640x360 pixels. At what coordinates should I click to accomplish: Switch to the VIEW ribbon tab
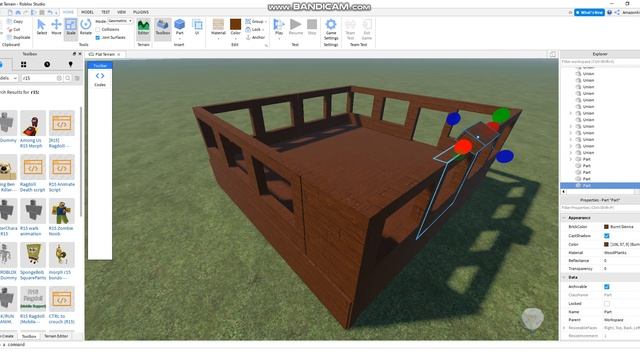(121, 12)
